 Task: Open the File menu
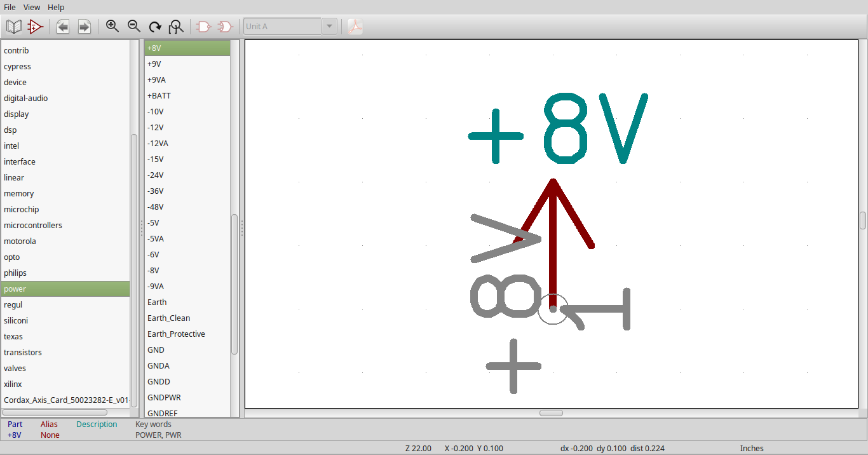click(x=10, y=7)
